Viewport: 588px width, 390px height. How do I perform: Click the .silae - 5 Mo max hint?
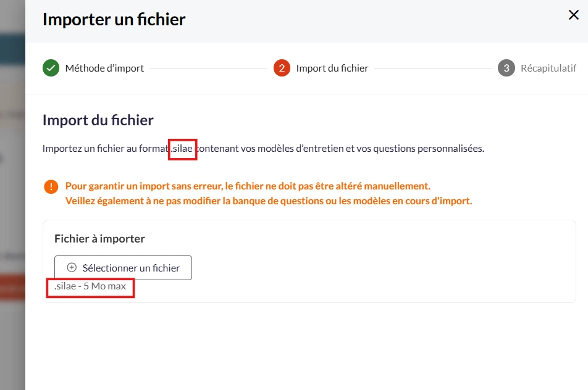pyautogui.click(x=90, y=286)
